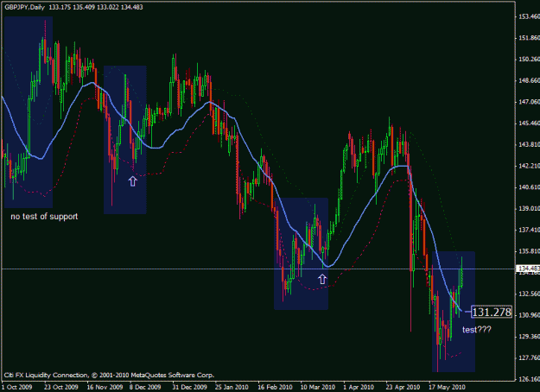Click the 126.160 price axis label

coord(529,379)
